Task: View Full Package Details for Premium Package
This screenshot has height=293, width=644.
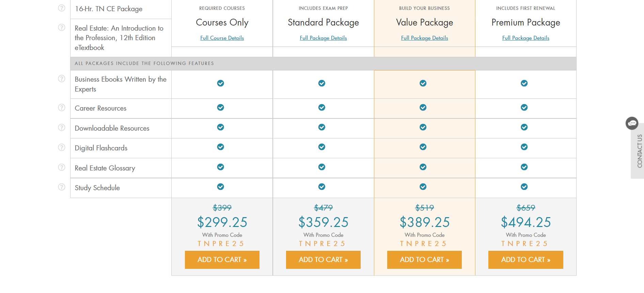Action: (x=526, y=38)
